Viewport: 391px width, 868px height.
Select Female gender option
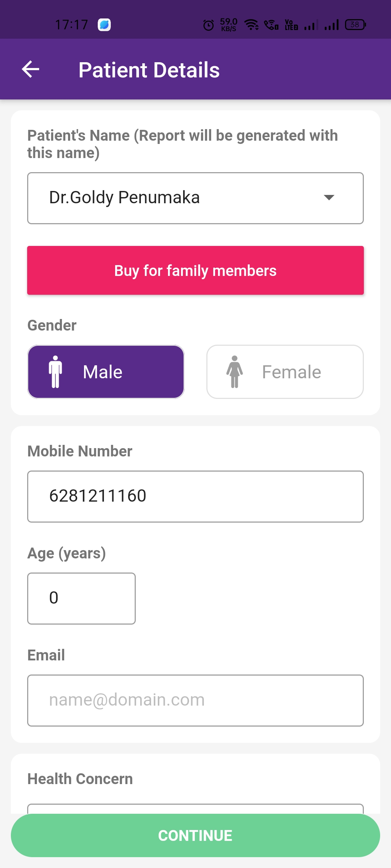[285, 372]
